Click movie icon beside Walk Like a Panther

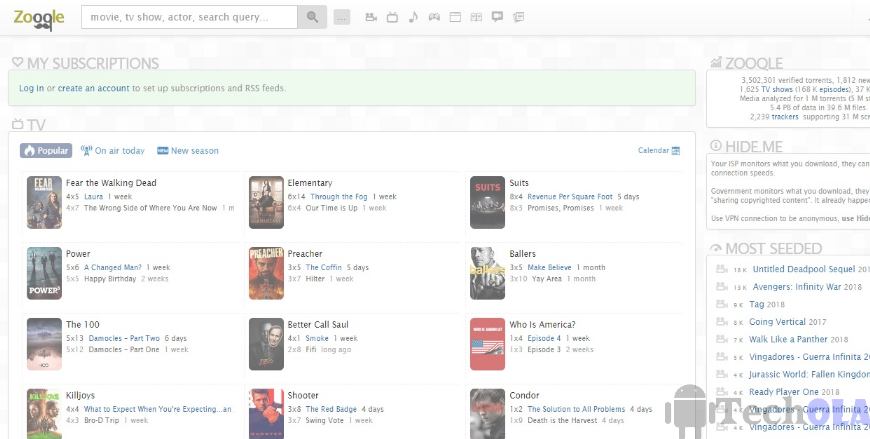click(x=721, y=339)
